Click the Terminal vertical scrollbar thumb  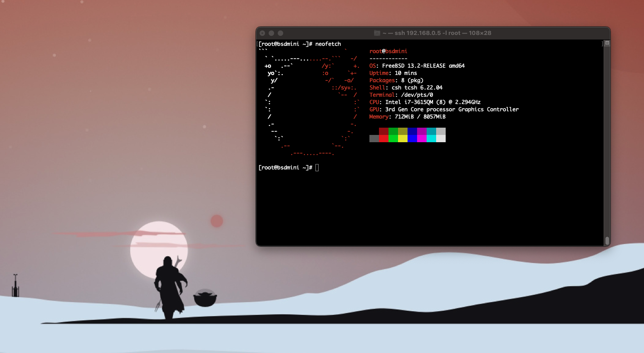pyautogui.click(x=607, y=240)
